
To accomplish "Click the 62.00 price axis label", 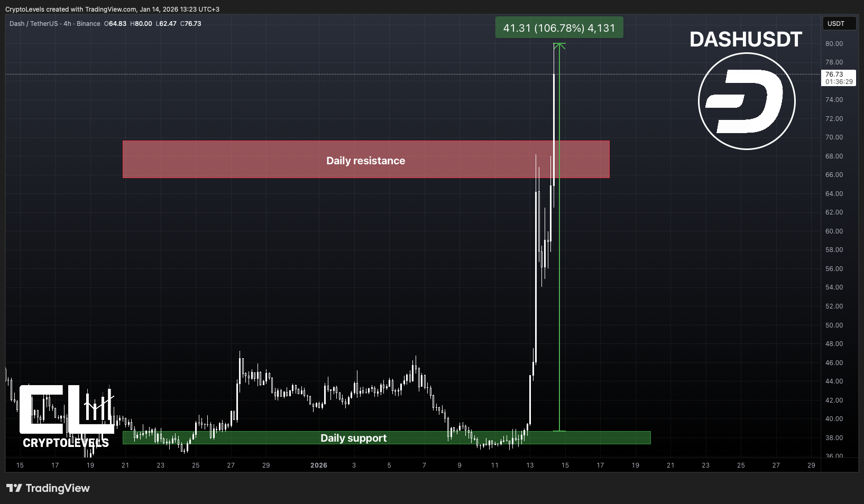I will (834, 212).
